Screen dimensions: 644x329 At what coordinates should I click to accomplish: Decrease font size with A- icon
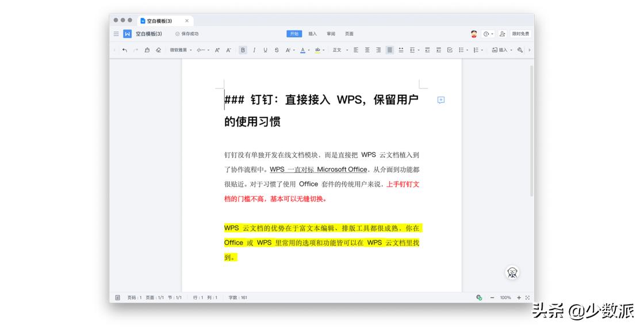point(229,50)
